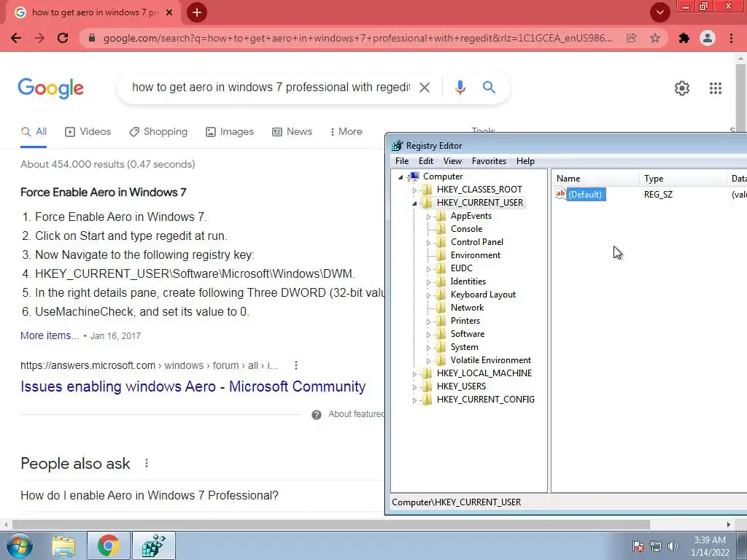The height and width of the screenshot is (560, 747).
Task: Expand the HKEY_CLASSES_ROOT arrow
Action: coord(414,190)
